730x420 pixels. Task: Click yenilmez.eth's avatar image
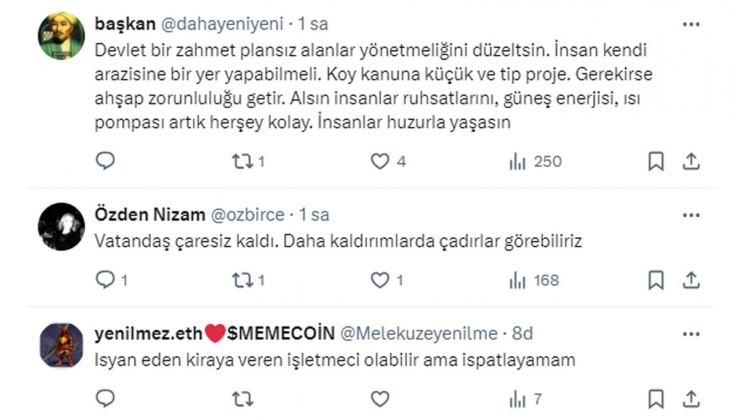point(61,346)
